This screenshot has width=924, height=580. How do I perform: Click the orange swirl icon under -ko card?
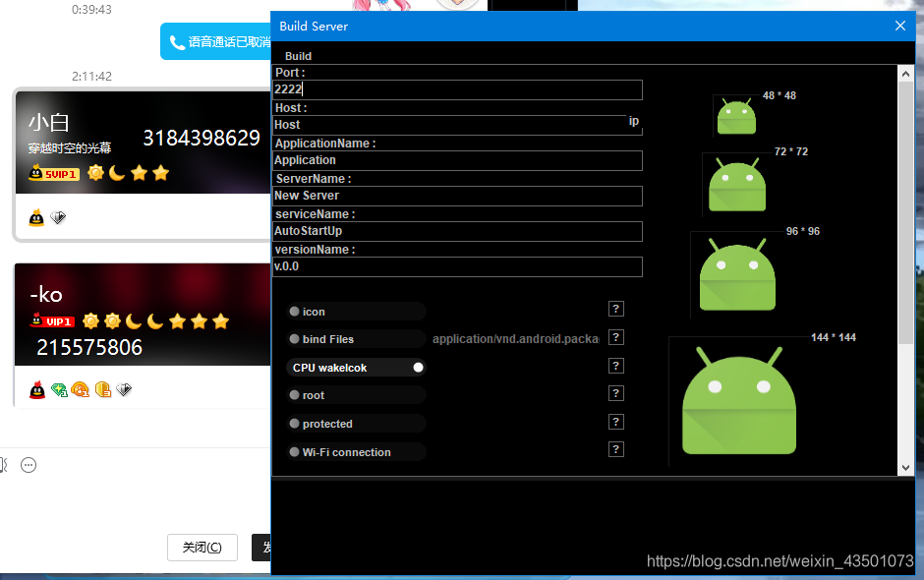81,389
